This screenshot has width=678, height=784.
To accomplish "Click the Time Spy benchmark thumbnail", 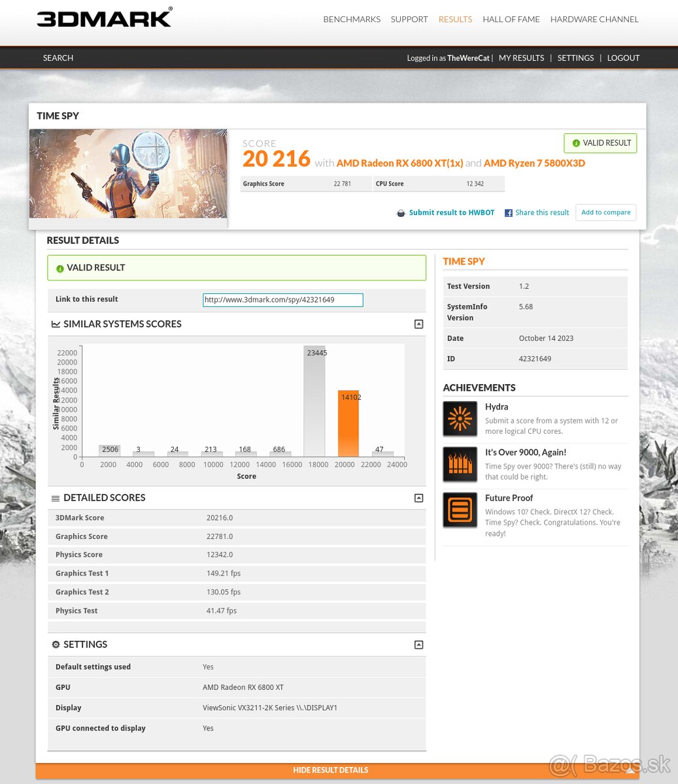I will pyautogui.click(x=128, y=174).
